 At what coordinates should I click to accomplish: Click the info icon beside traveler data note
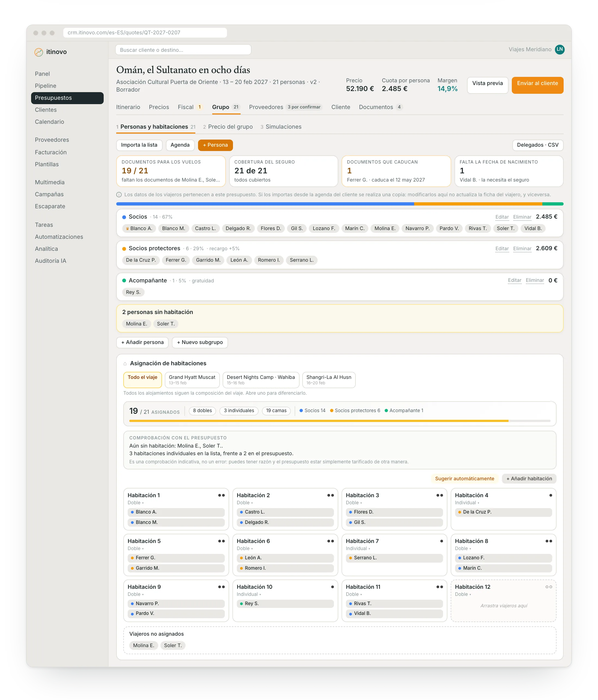click(x=119, y=195)
